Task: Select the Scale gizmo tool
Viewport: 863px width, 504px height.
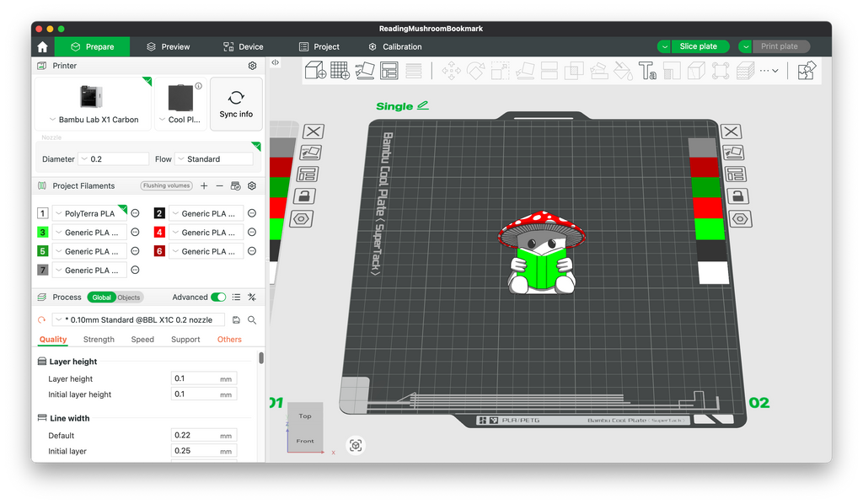Action: 501,71
